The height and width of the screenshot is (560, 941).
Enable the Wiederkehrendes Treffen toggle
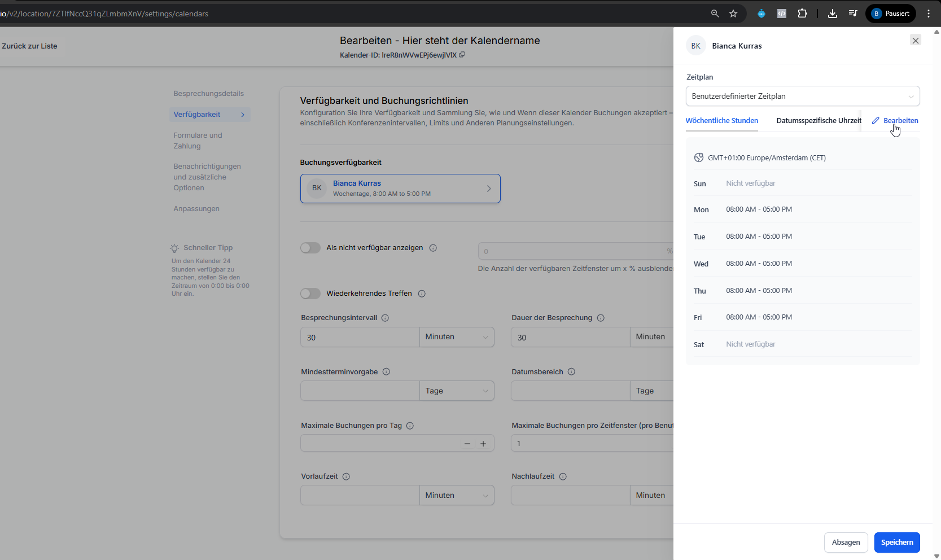[310, 294]
